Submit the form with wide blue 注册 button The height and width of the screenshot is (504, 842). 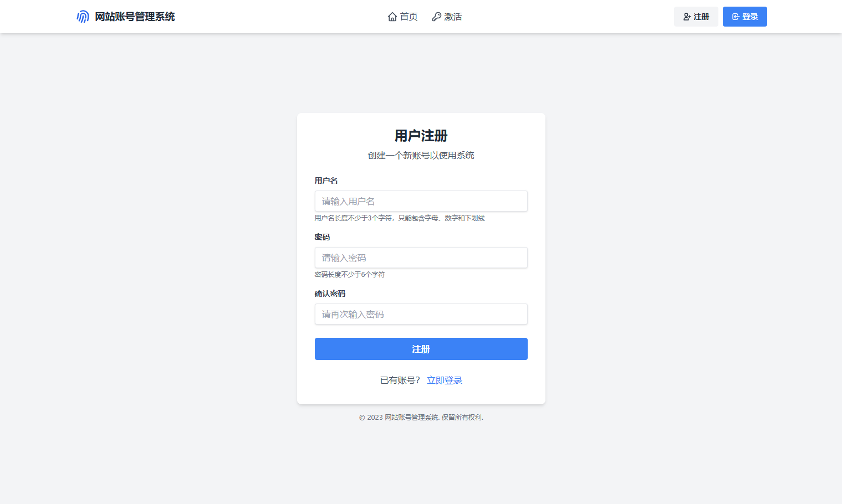[421, 349]
